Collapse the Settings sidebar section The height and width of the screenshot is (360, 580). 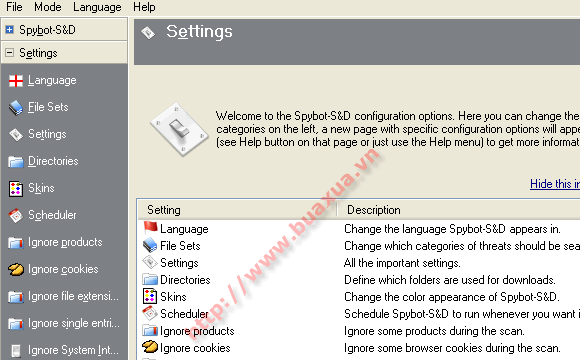pyautogui.click(x=10, y=53)
